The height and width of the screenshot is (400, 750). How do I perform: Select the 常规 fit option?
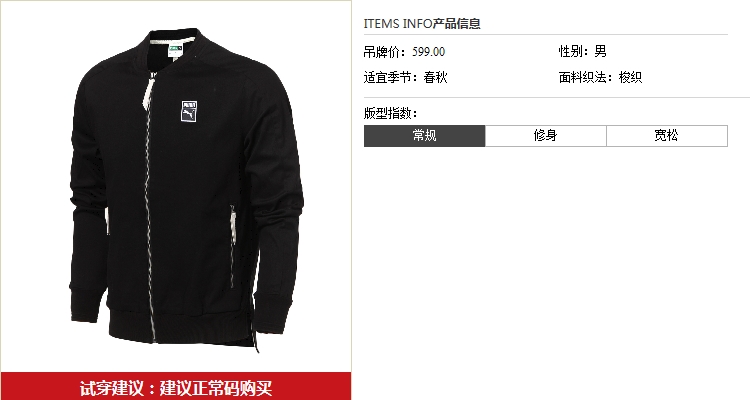424,136
